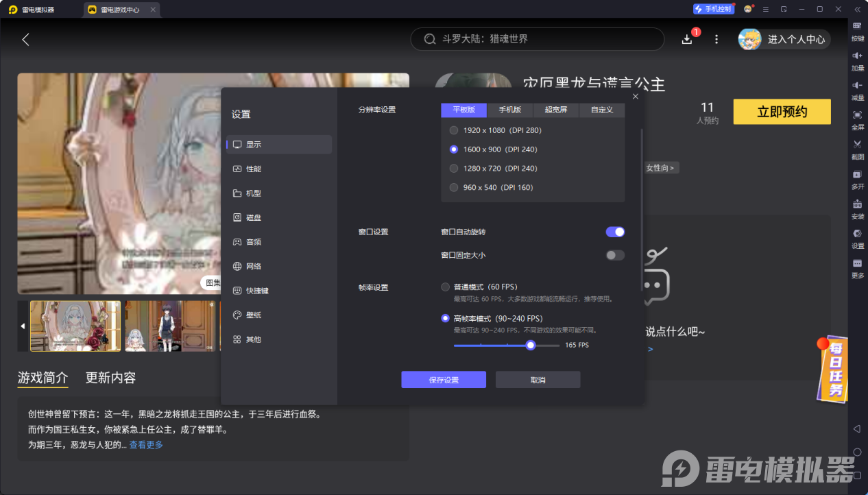868x495 pixels.
Task: Click the 安装 APK install icon
Action: pyautogui.click(x=858, y=204)
